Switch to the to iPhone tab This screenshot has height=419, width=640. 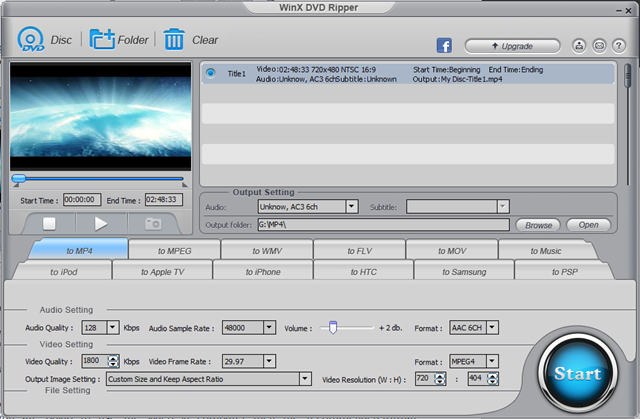click(263, 272)
